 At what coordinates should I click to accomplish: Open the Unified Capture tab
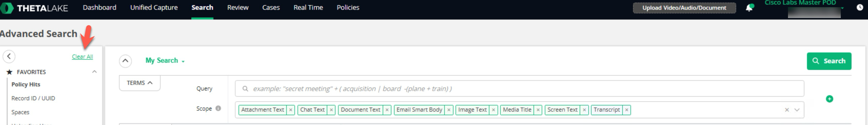click(x=154, y=7)
